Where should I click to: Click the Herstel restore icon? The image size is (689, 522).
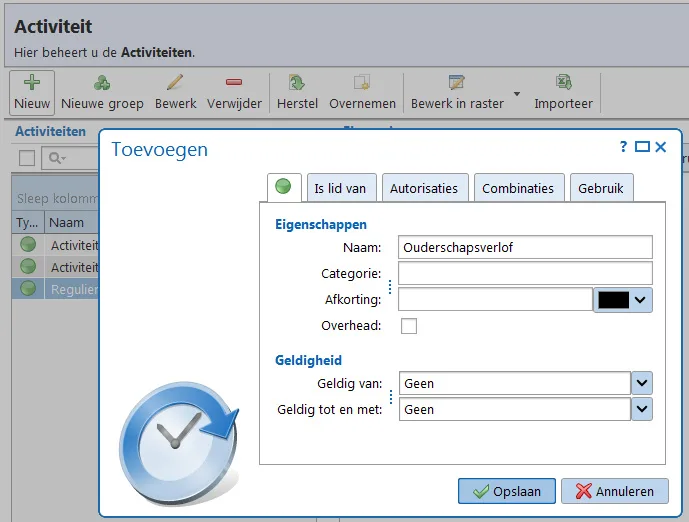297,83
